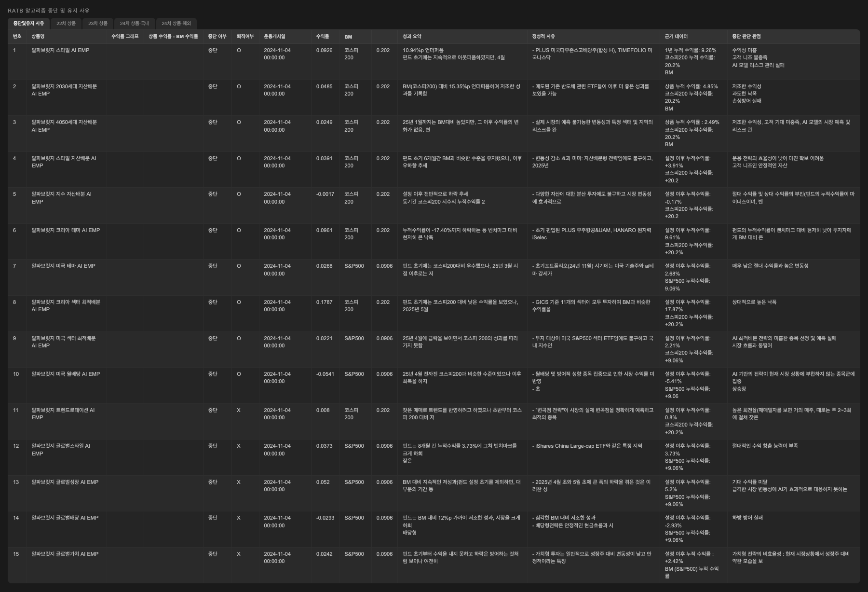Click the 0.1787 return value

coord(324,302)
